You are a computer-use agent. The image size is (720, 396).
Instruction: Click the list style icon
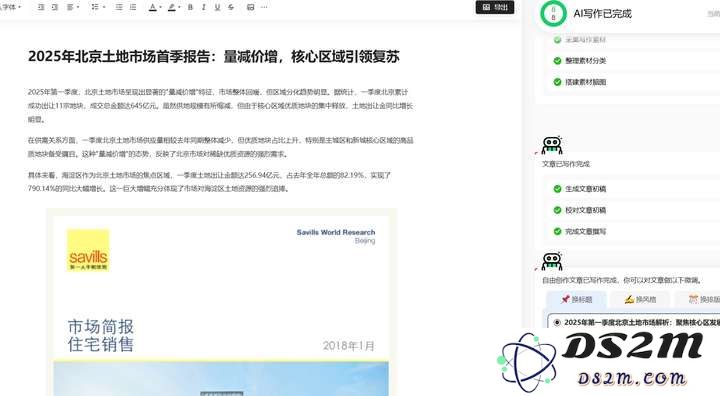click(x=94, y=7)
